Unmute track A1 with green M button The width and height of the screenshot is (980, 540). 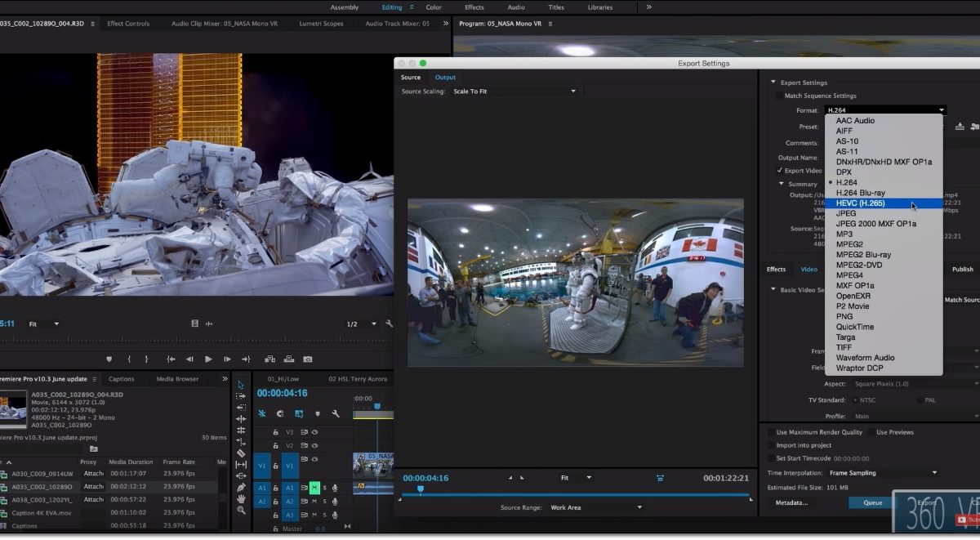click(x=314, y=488)
